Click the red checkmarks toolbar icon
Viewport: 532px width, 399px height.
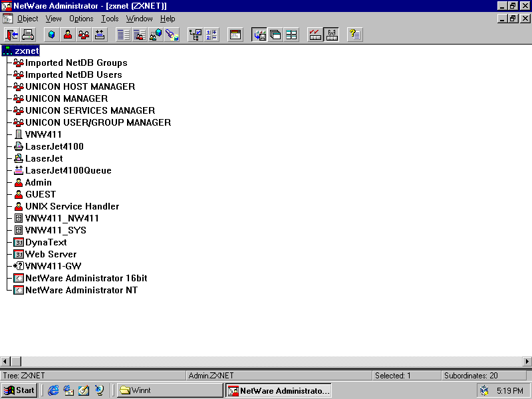tap(315, 35)
